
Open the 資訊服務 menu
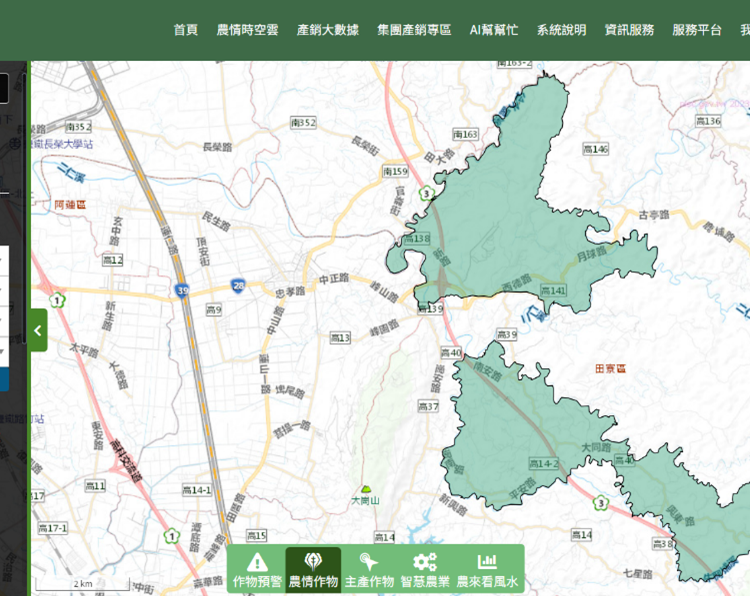tap(629, 30)
